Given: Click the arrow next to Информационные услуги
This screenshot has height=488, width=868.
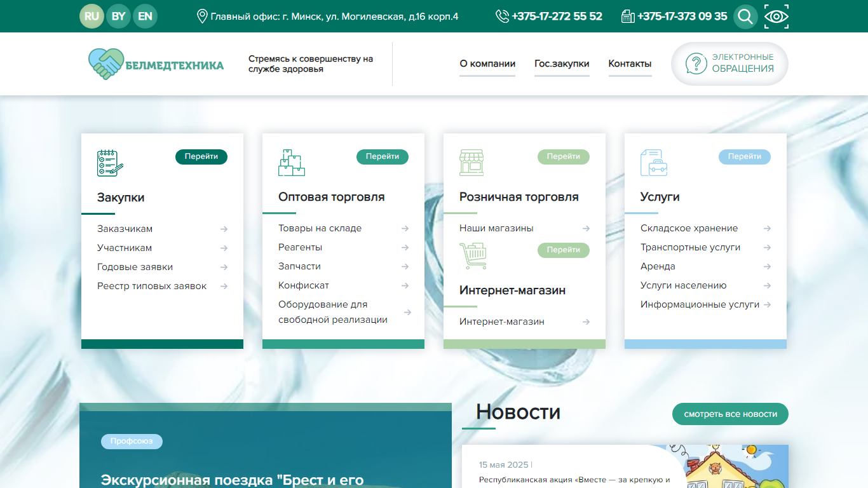Looking at the screenshot, I should tap(768, 305).
